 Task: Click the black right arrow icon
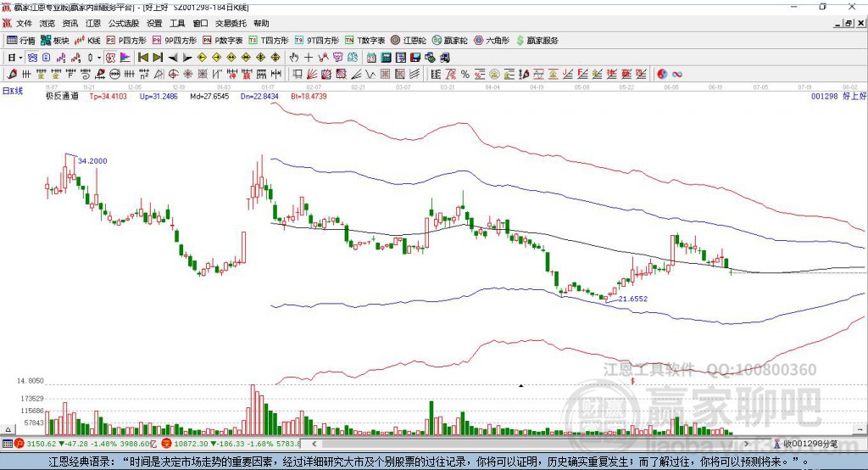click(187, 58)
